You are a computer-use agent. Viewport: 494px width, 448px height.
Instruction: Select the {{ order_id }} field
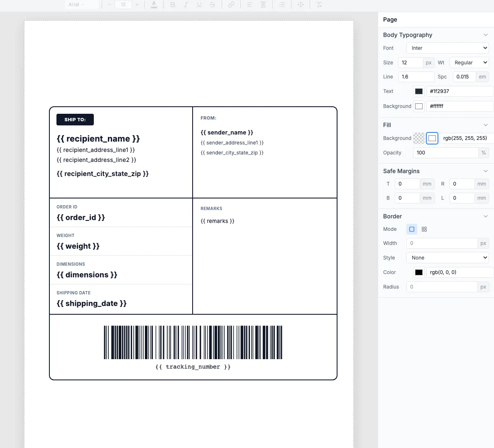click(x=81, y=218)
